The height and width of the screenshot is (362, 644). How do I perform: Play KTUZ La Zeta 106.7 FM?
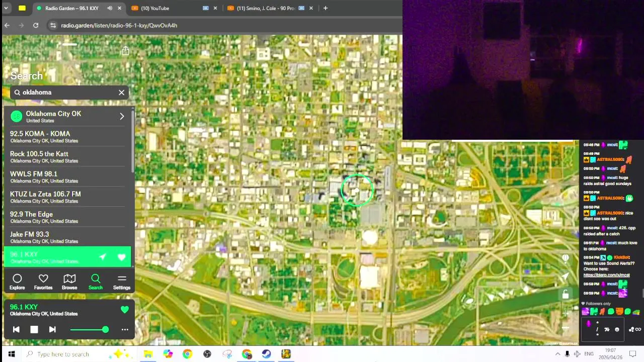(x=67, y=197)
